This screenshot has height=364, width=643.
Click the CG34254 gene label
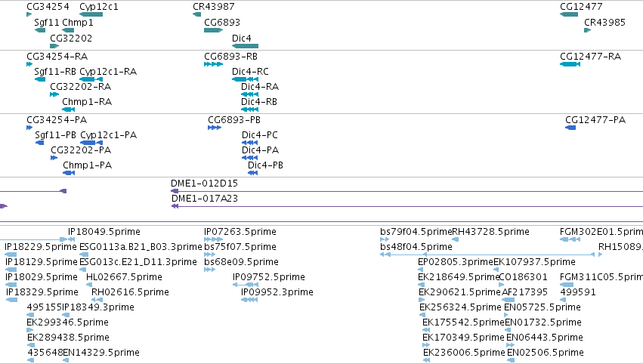point(48,7)
